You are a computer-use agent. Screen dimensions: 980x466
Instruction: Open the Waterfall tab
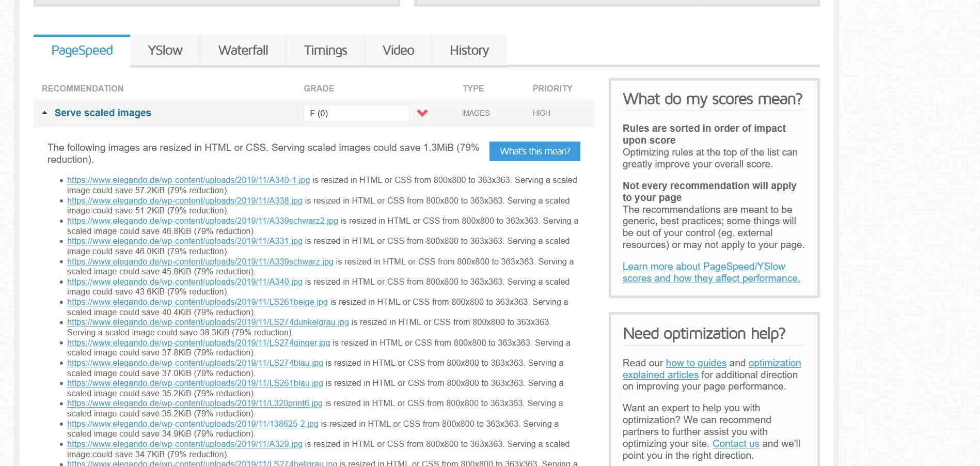(243, 51)
